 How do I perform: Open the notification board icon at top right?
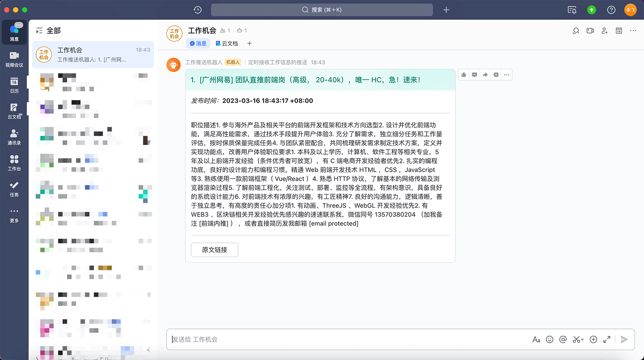coord(572,10)
